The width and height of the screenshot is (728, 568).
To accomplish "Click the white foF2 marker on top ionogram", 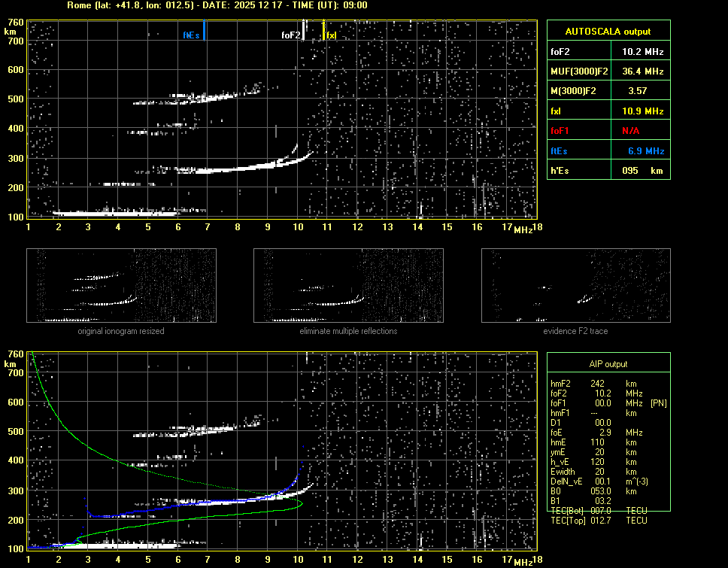I will click(x=304, y=30).
